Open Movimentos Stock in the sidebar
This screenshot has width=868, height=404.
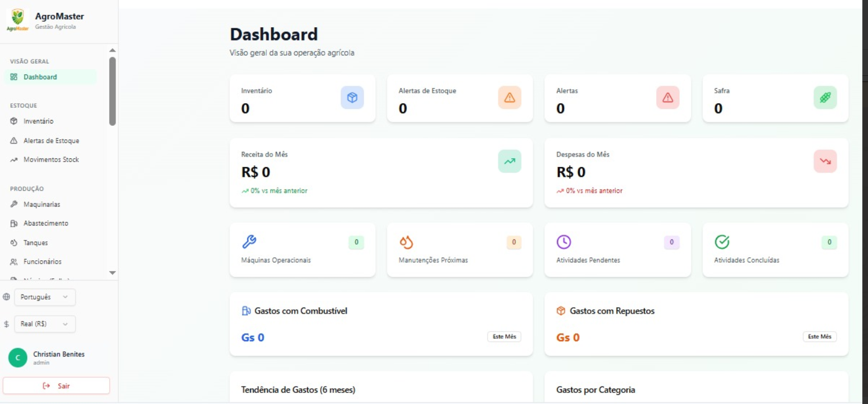tap(51, 159)
